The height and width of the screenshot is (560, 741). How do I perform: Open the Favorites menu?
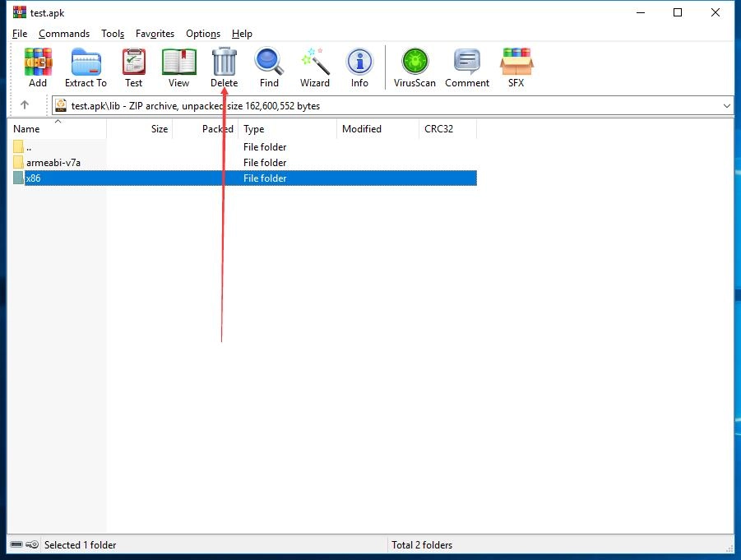point(155,34)
